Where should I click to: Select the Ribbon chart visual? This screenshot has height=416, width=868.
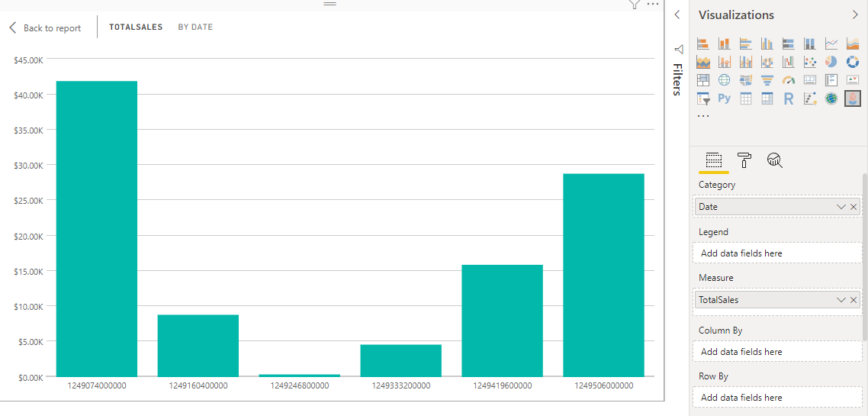(767, 62)
